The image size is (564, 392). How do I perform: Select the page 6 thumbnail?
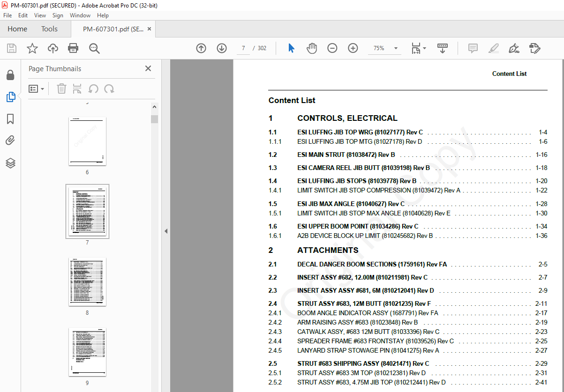tap(87, 141)
